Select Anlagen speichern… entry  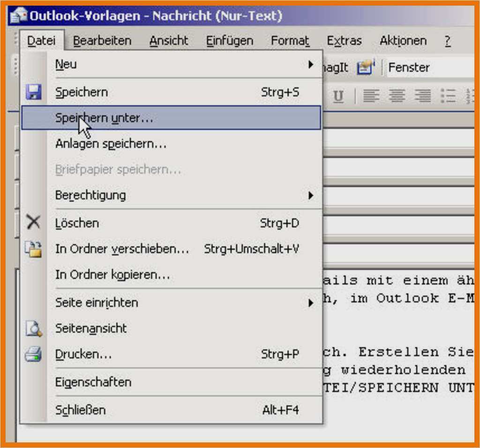click(x=111, y=144)
